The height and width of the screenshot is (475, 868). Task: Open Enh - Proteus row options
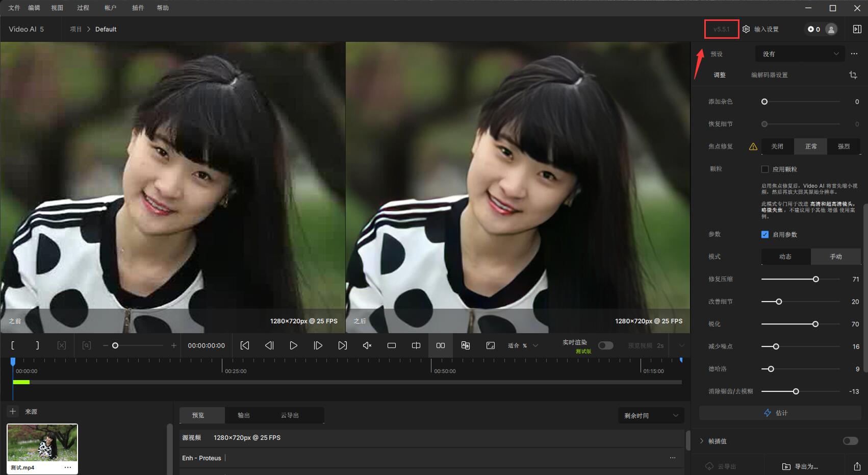tap(673, 458)
